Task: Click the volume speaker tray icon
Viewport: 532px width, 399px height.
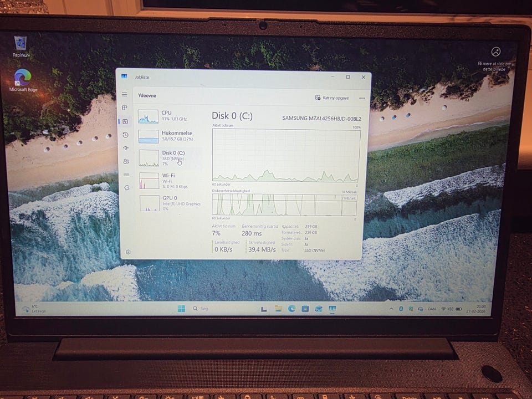Action: pos(451,309)
